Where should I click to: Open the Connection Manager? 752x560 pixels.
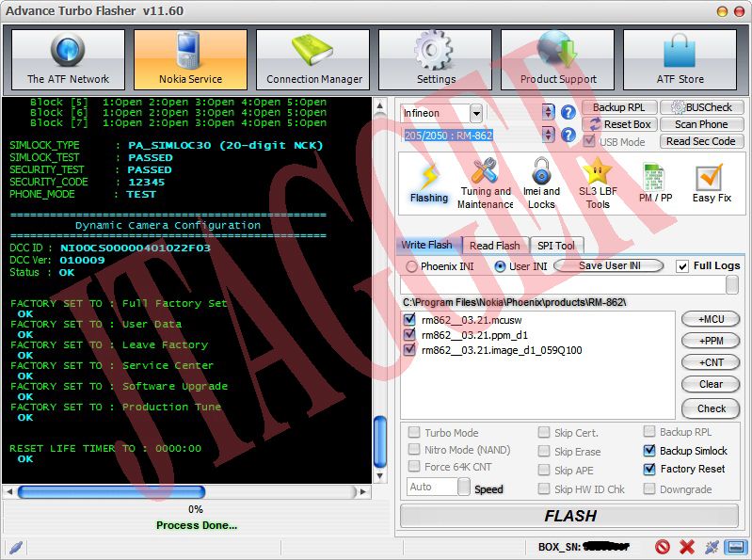[313, 60]
